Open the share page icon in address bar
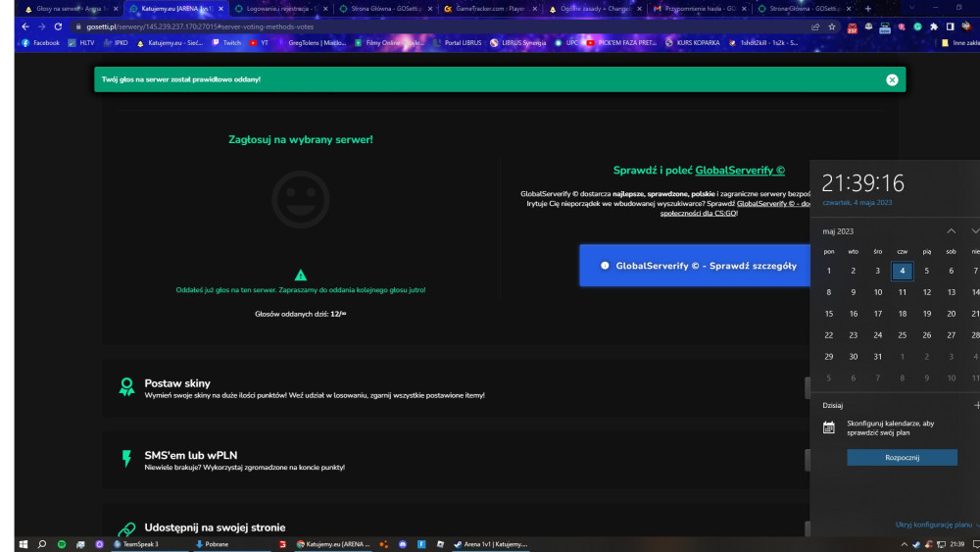The height and width of the screenshot is (552, 980). click(x=815, y=26)
